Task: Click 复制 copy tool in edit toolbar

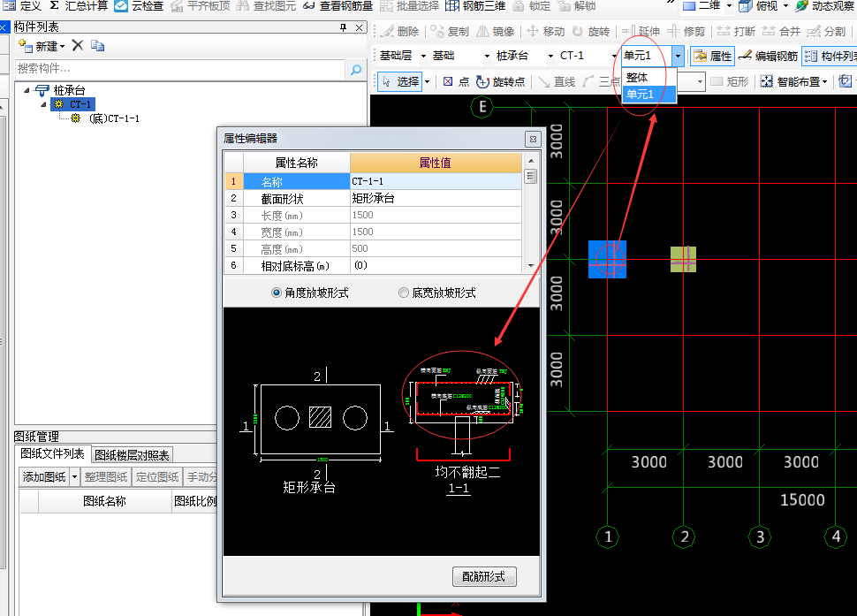Action: coord(450,32)
